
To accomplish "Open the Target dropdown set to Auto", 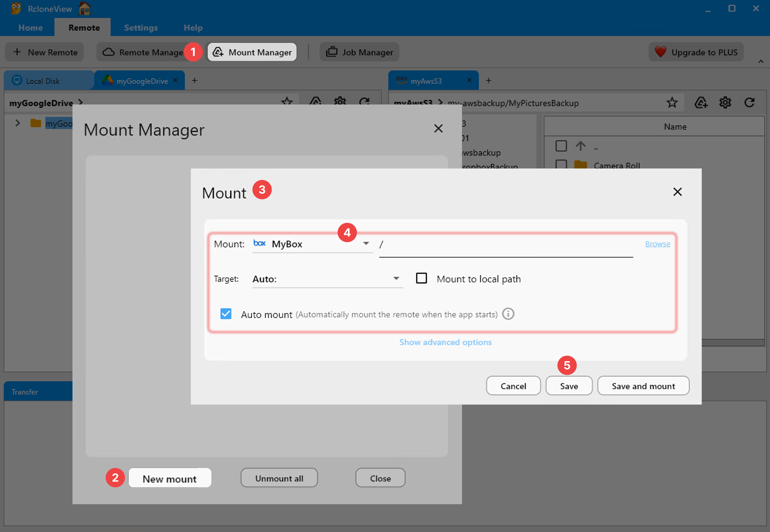I will [x=396, y=279].
